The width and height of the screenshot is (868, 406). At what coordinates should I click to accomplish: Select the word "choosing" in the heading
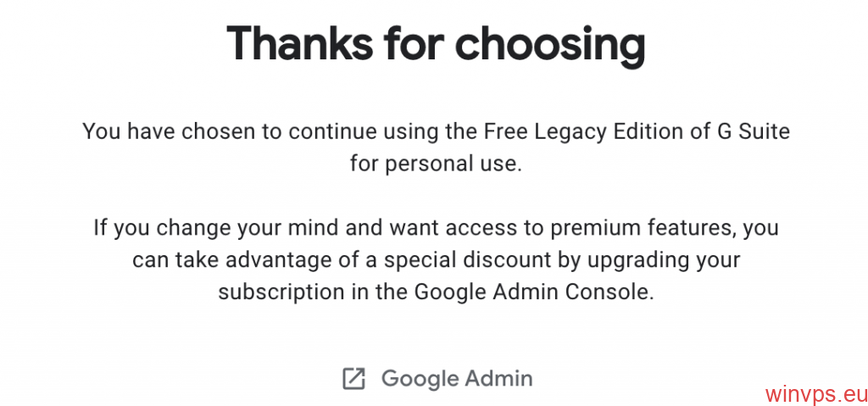coord(549,46)
